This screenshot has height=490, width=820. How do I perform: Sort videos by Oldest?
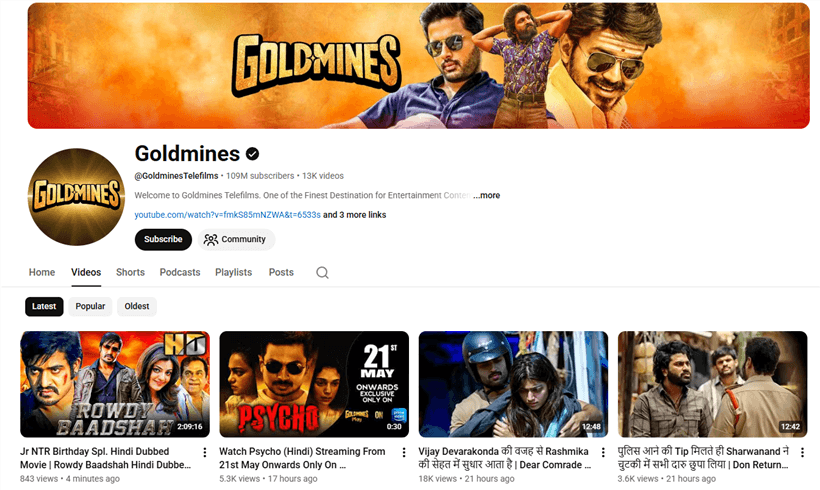pyautogui.click(x=137, y=306)
